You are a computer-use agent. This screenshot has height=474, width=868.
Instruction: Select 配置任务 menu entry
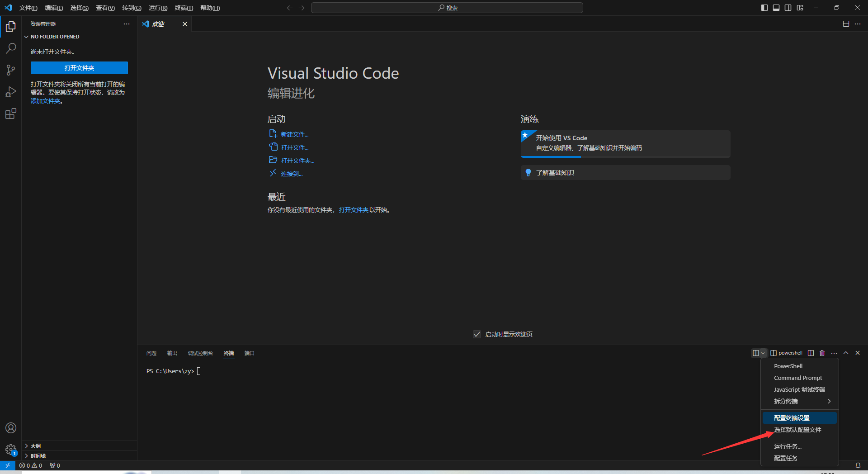click(799, 458)
